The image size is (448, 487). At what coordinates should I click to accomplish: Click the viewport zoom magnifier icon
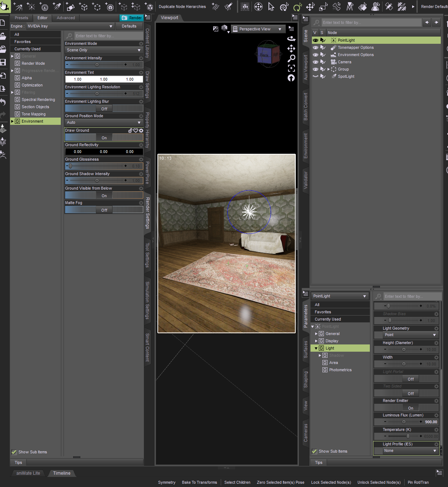click(291, 58)
